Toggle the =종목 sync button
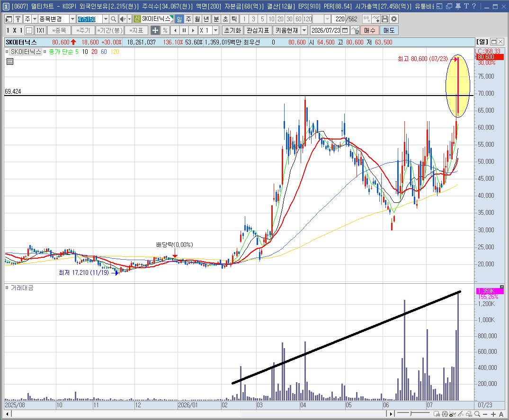Screen dimensions: 509x420 click(59, 30)
